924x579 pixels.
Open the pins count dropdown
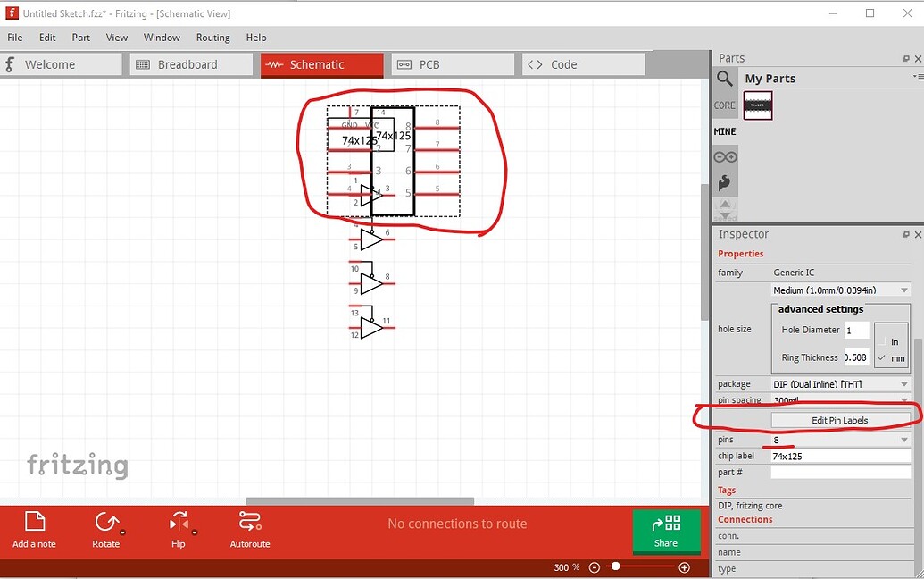[841, 440]
